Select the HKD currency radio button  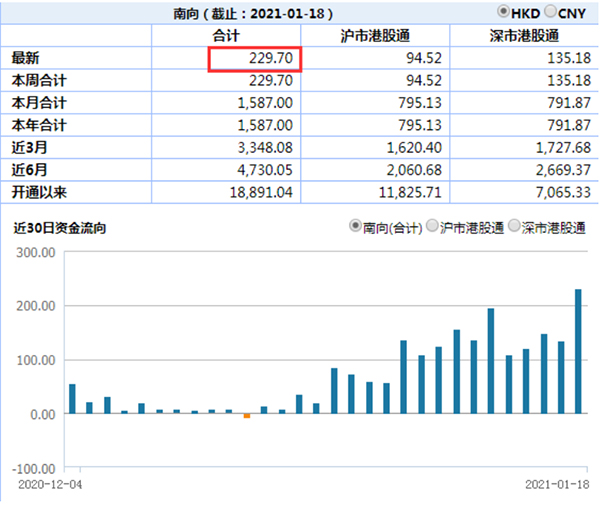[x=503, y=11]
